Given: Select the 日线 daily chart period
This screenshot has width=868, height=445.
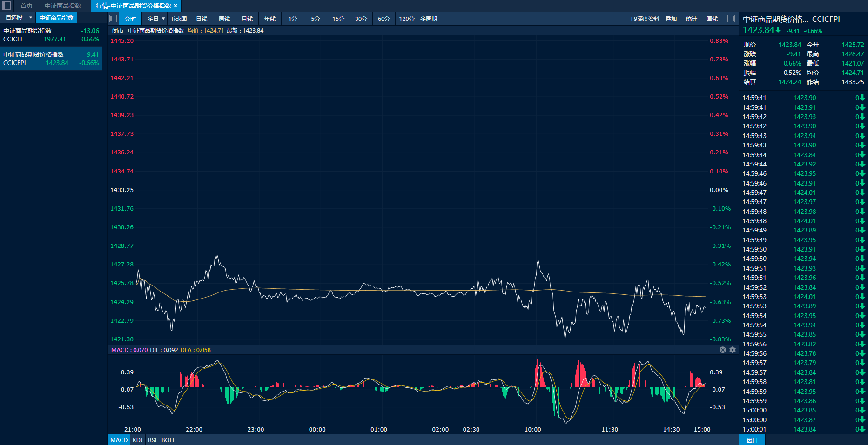Looking at the screenshot, I should 202,19.
